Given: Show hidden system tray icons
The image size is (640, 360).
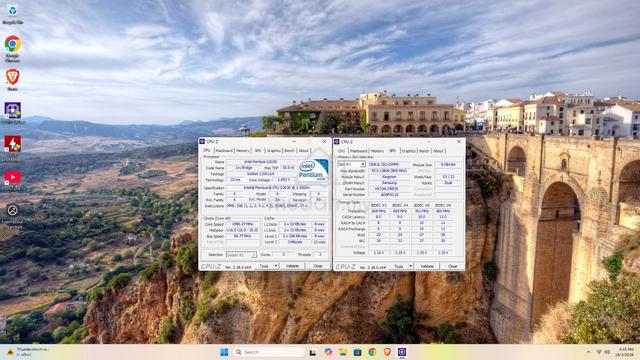Looking at the screenshot, I should [x=588, y=352].
